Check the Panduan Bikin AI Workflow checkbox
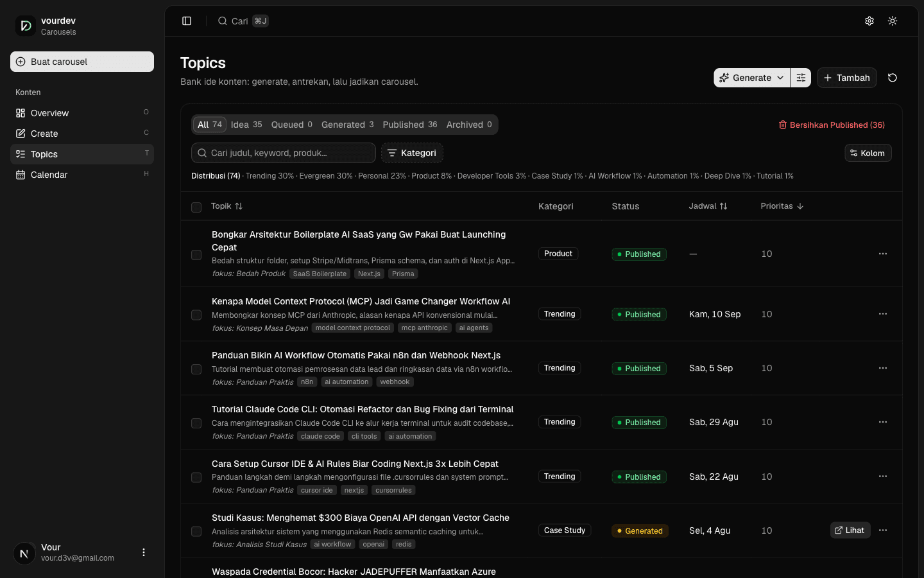This screenshot has height=578, width=924. tap(196, 369)
